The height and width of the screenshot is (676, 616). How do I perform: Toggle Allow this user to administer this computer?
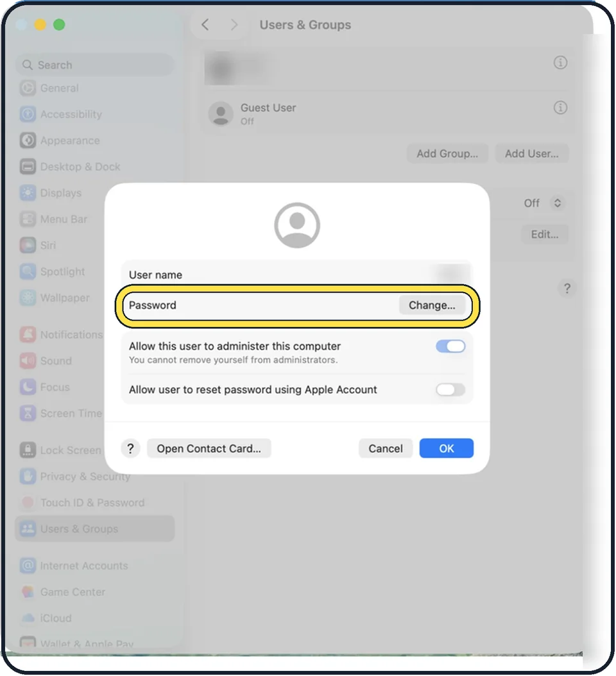[x=450, y=346]
